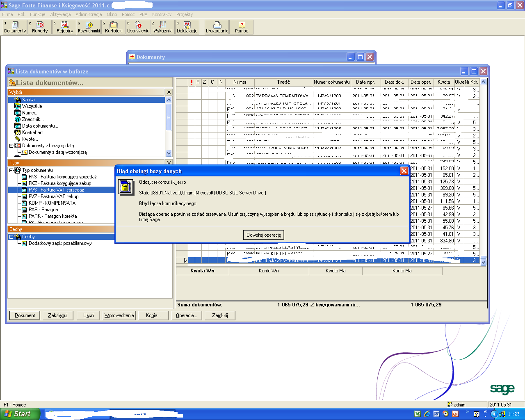The width and height of the screenshot is (525, 420).
Task: Launch Internet Explorer from the taskbar
Action: pos(427,414)
